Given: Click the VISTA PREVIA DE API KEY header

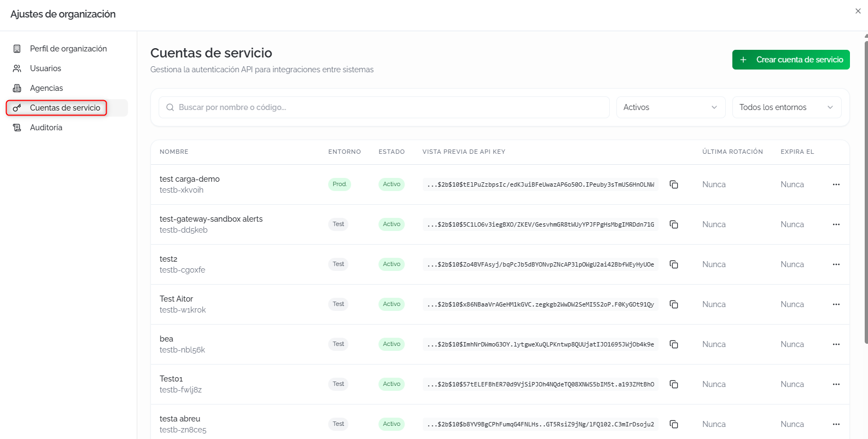Looking at the screenshot, I should coord(464,152).
